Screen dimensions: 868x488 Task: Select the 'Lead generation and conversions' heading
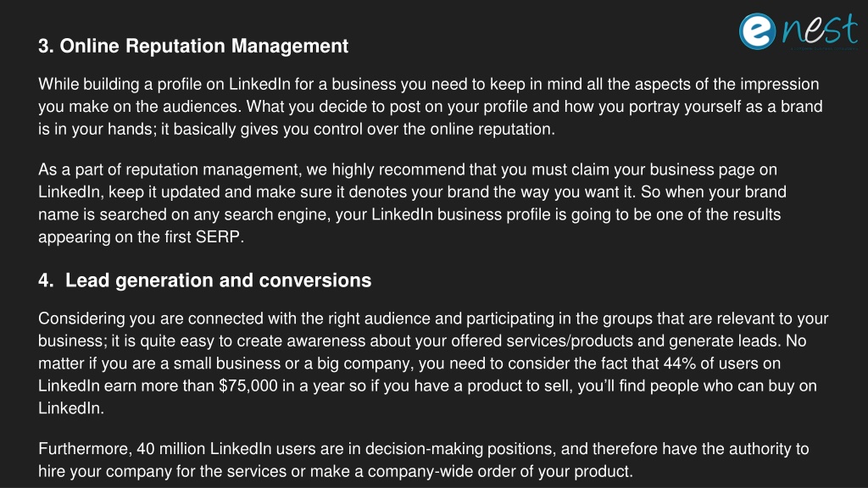pos(218,280)
